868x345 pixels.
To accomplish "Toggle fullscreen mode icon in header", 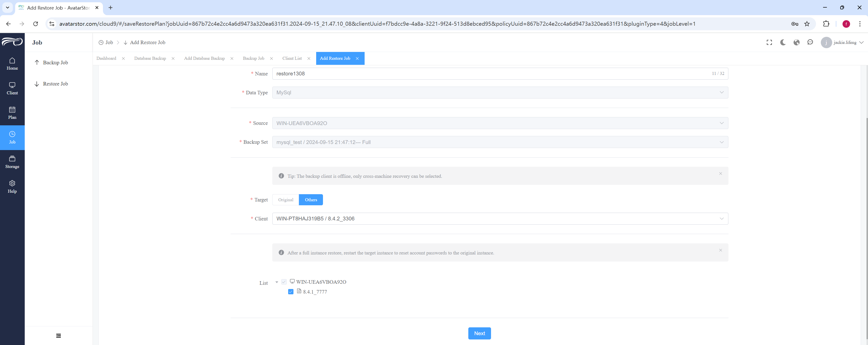I will pyautogui.click(x=769, y=42).
